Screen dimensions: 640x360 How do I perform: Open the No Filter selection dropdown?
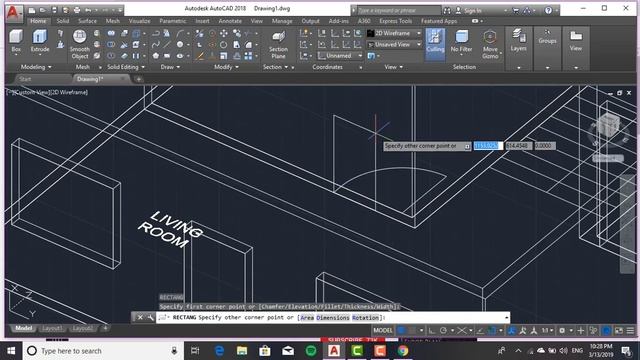click(461, 41)
